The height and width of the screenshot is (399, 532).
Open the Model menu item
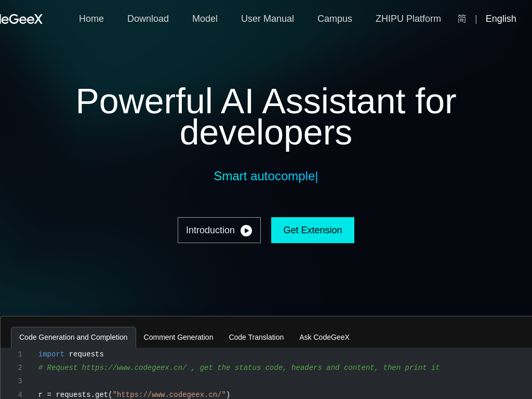click(x=205, y=19)
